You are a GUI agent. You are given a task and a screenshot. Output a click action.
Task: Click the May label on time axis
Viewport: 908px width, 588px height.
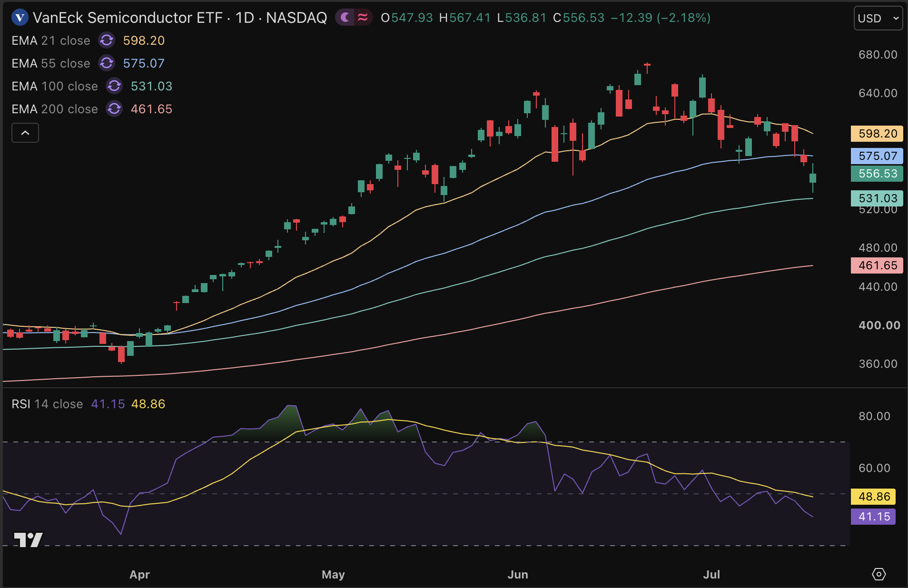point(333,575)
